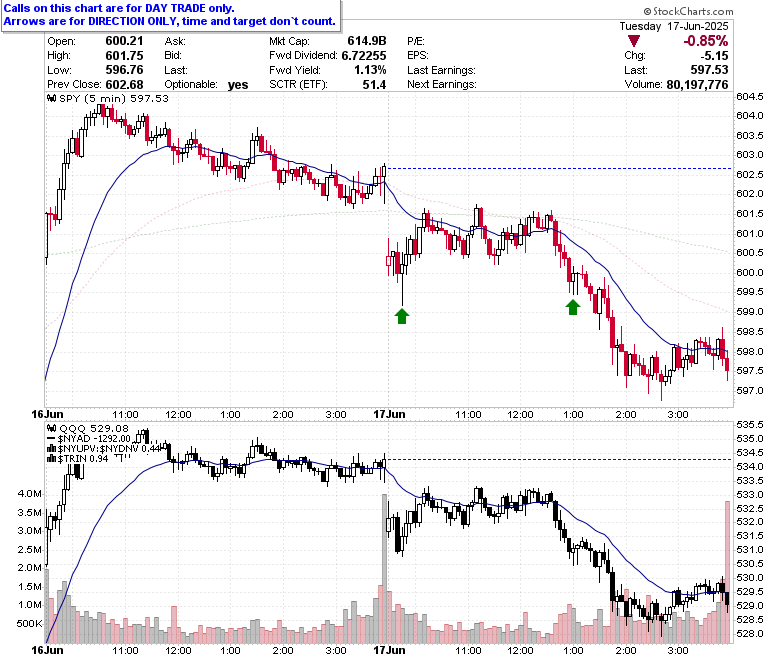
Task: Click the candlestick icon next to SPY (5 min)
Action: pos(52,98)
